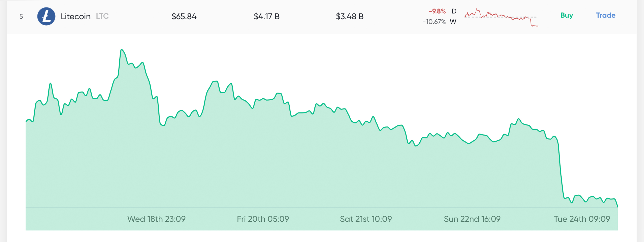Click the $65.84 Litecoin price value
Screen dimensions: 644x242
[184, 17]
